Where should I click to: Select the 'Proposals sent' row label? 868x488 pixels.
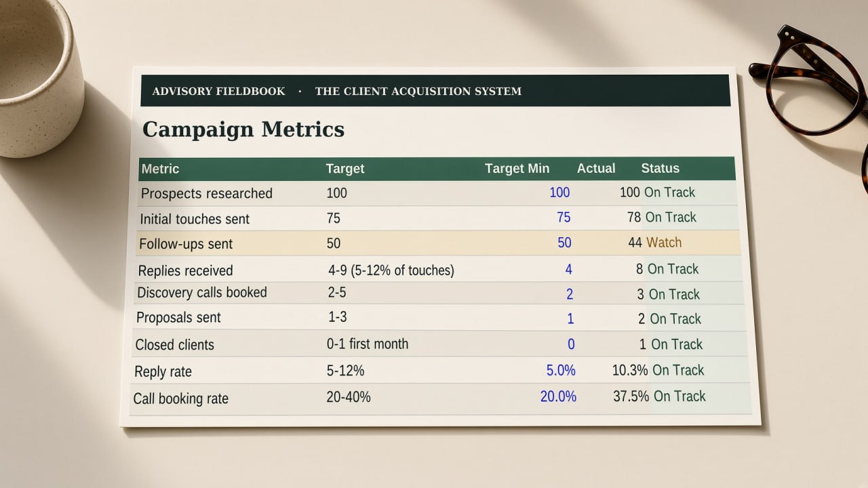(179, 318)
